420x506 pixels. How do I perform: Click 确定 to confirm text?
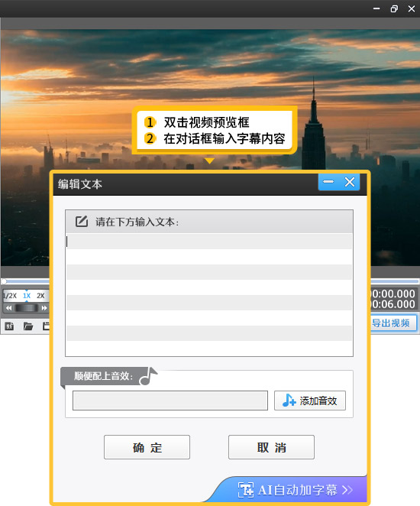pyautogui.click(x=147, y=447)
